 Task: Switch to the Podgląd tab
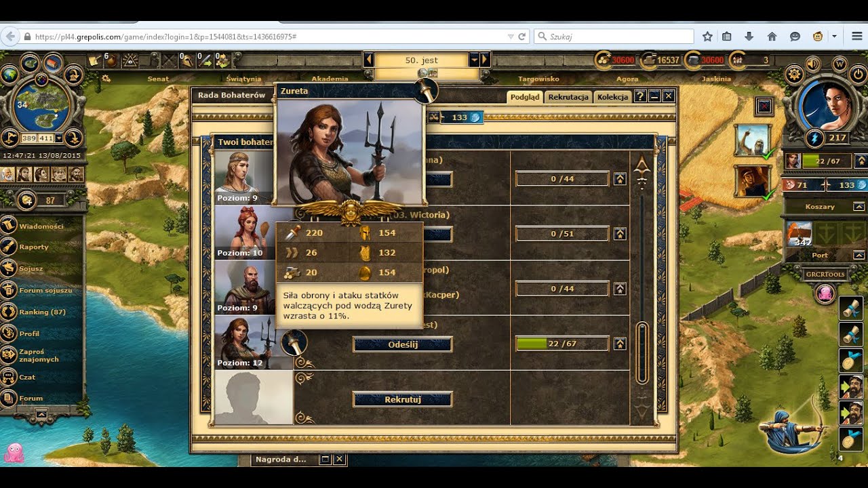[x=525, y=97]
